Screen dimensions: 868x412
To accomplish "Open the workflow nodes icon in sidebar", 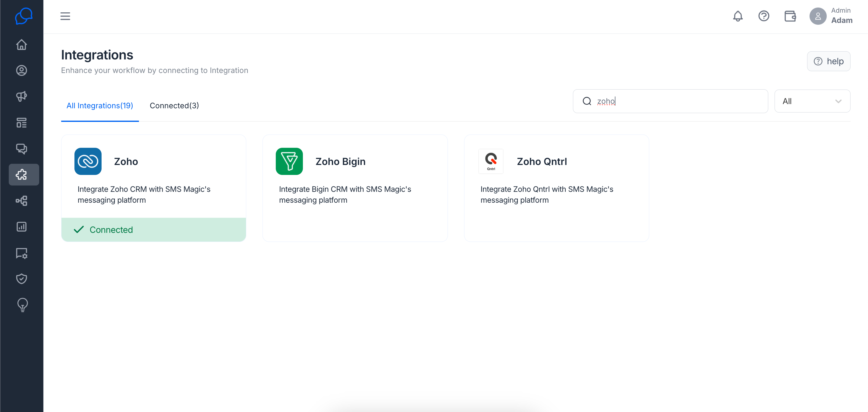I will [22, 201].
